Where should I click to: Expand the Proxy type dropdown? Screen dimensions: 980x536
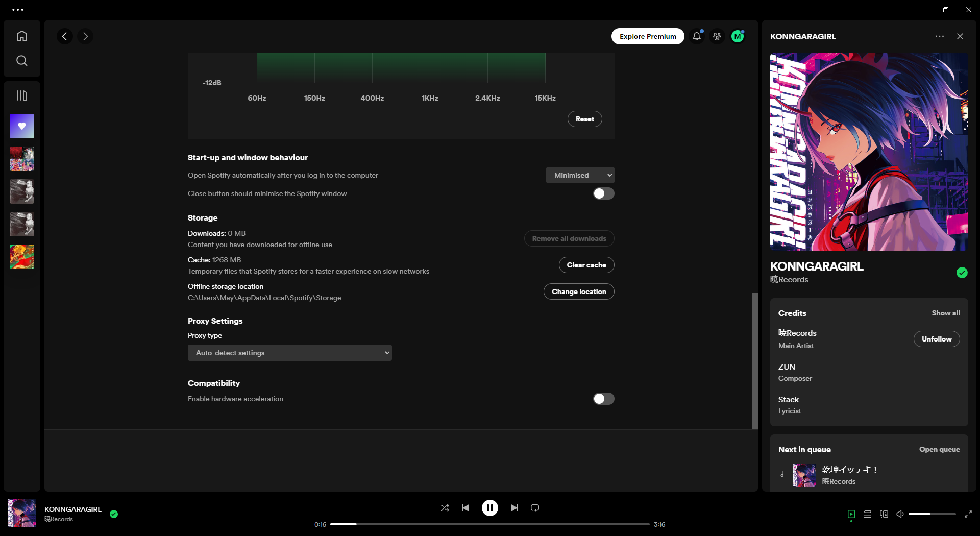pyautogui.click(x=290, y=353)
